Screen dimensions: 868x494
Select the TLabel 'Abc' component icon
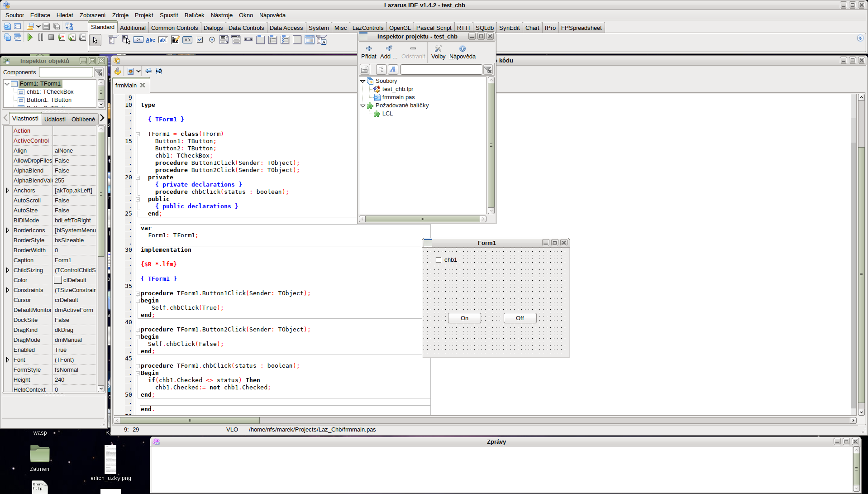[x=150, y=40]
